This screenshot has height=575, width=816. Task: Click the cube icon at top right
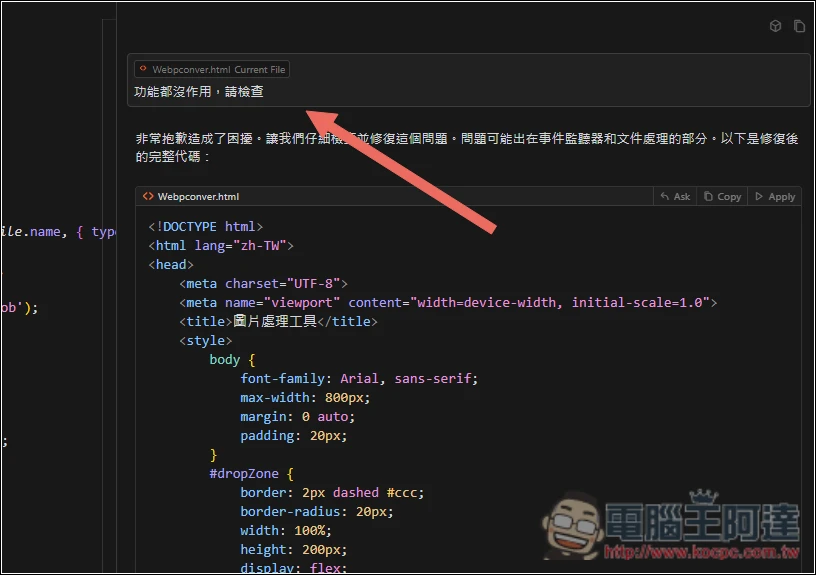(775, 26)
